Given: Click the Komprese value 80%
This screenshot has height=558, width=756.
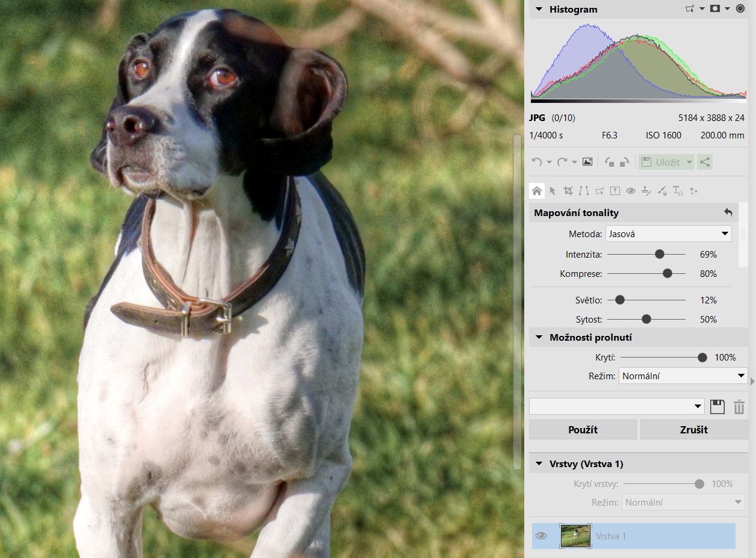Looking at the screenshot, I should tap(708, 274).
